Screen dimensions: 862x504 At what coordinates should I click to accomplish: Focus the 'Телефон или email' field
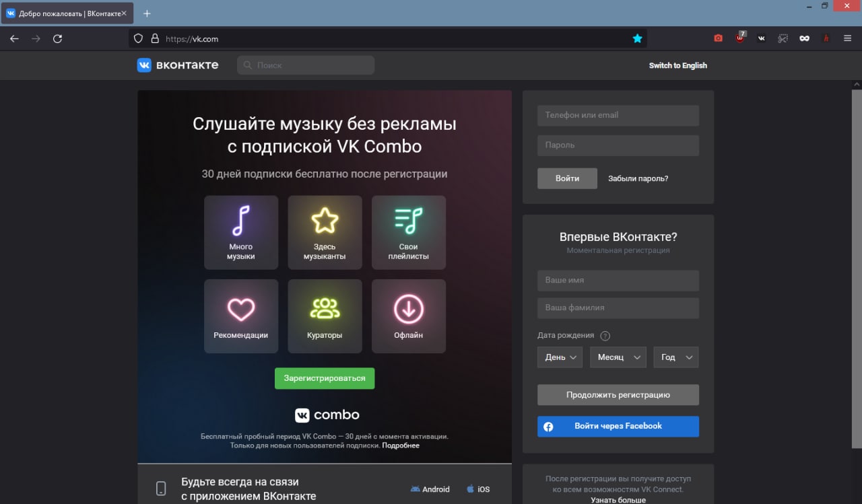618,115
